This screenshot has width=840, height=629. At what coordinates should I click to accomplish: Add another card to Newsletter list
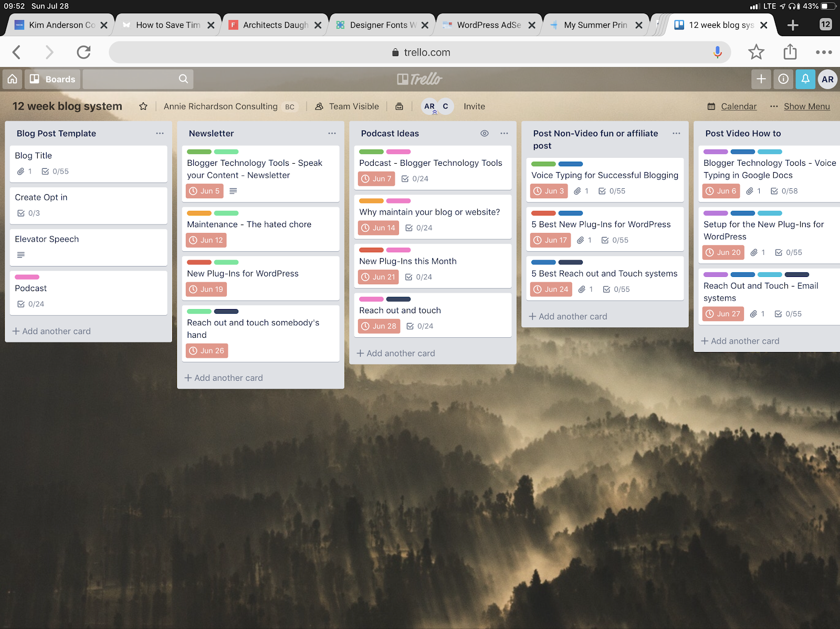coord(224,378)
